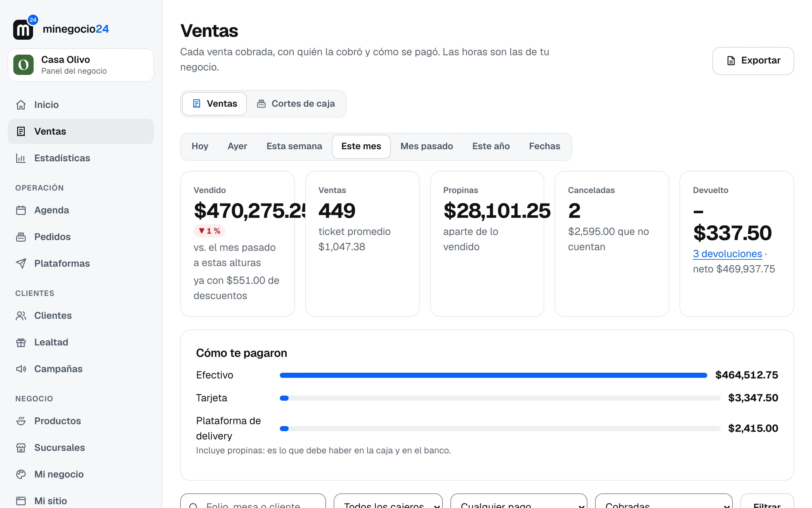Click the red 1 % decrease badge
The width and height of the screenshot is (812, 508).
click(x=209, y=231)
